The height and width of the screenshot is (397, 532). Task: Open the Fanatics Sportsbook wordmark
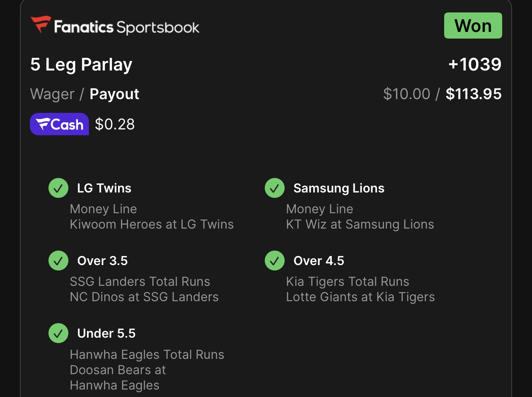(x=126, y=27)
